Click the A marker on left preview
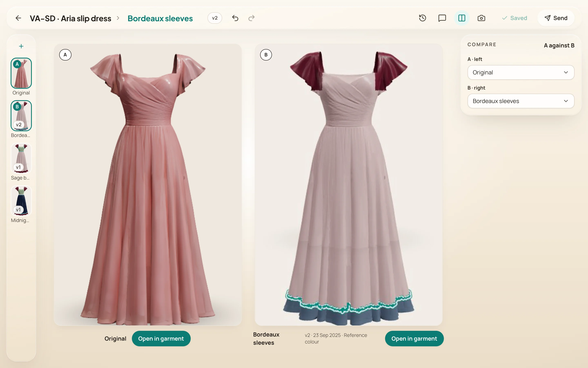This screenshot has height=368, width=588. 65,55
